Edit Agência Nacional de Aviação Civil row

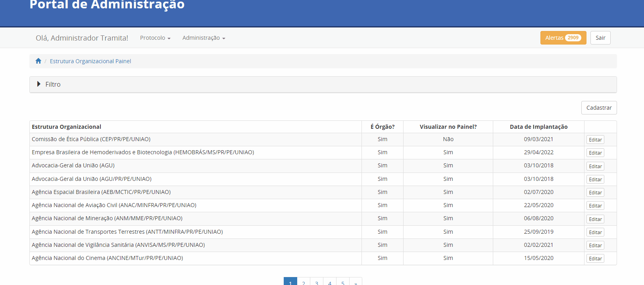coord(595,206)
